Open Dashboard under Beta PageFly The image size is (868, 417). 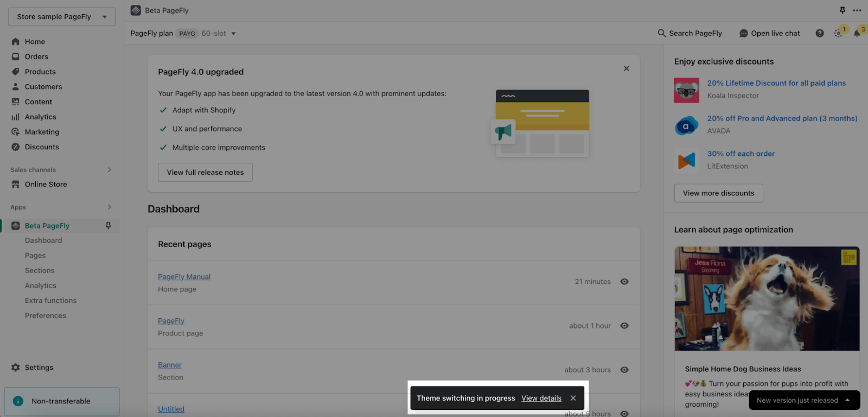[x=43, y=241]
